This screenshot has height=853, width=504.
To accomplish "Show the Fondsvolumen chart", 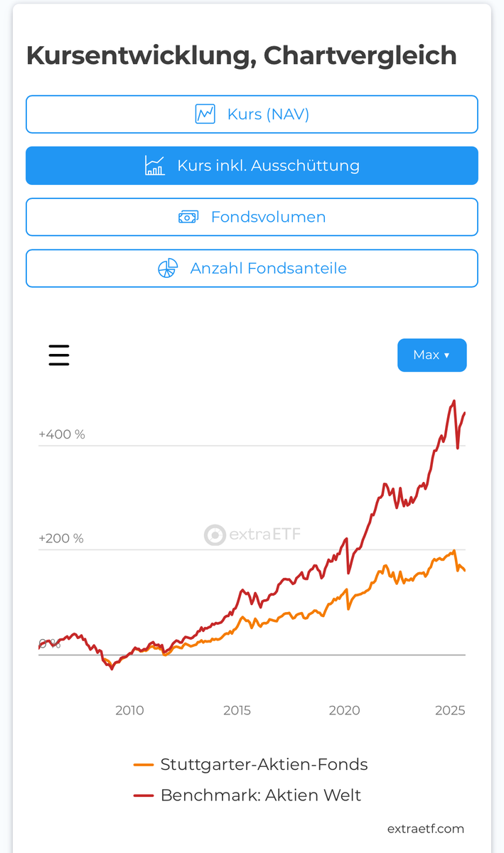I will tap(252, 217).
